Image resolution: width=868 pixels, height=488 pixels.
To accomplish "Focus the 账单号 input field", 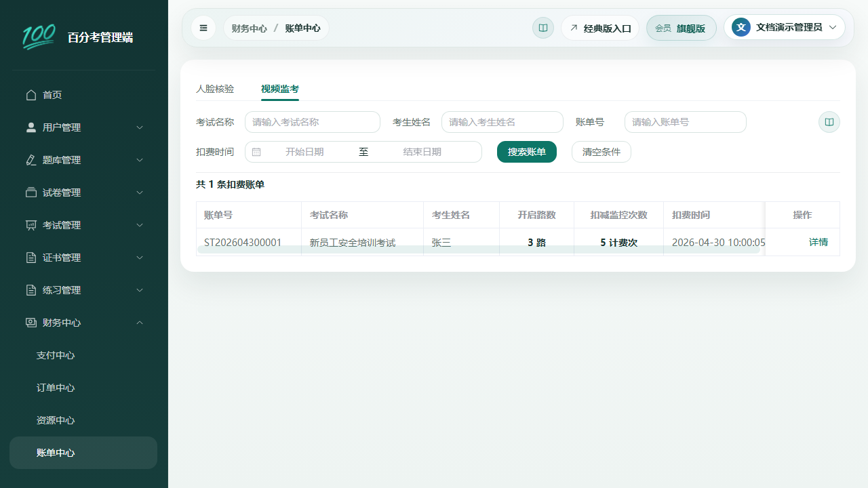I will click(686, 122).
